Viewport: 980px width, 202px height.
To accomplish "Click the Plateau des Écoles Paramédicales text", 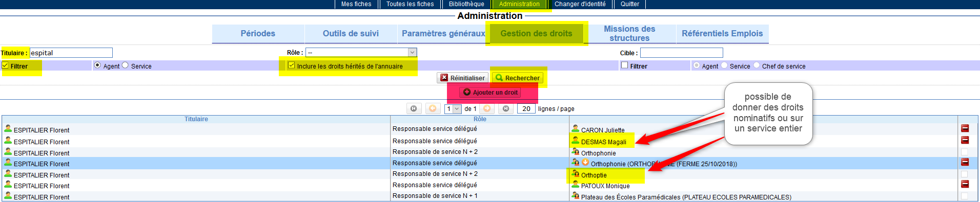I will tap(686, 197).
